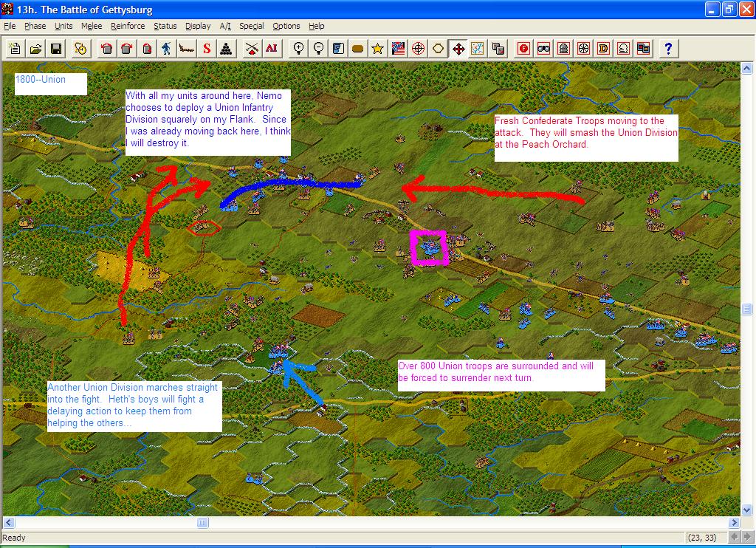
Task: Click the about-face unit icon
Action: [147, 48]
